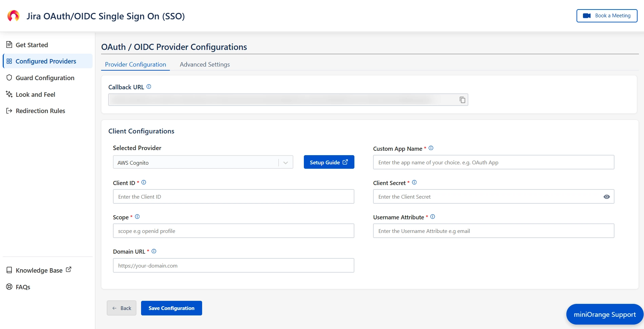
Task: Click the Jira OAuth/OIDC Single Sign On title
Action: point(105,16)
